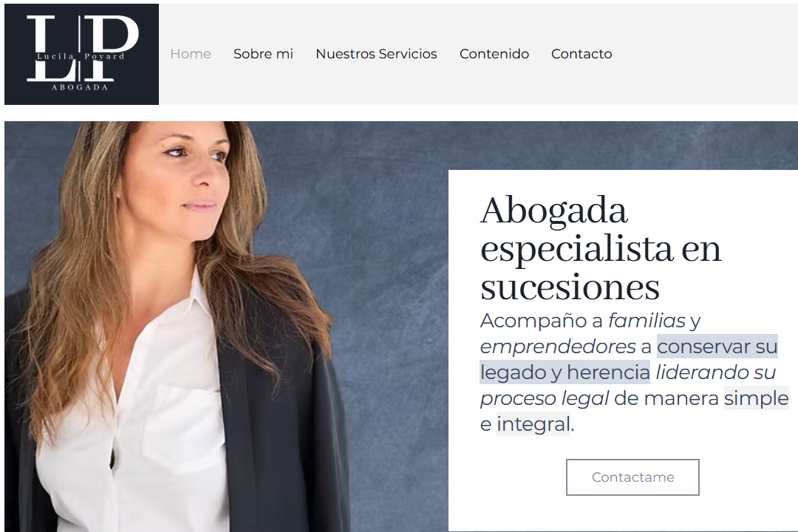Screen dimensions: 798x532
Task: Click the italic word familias
Action: click(647, 321)
